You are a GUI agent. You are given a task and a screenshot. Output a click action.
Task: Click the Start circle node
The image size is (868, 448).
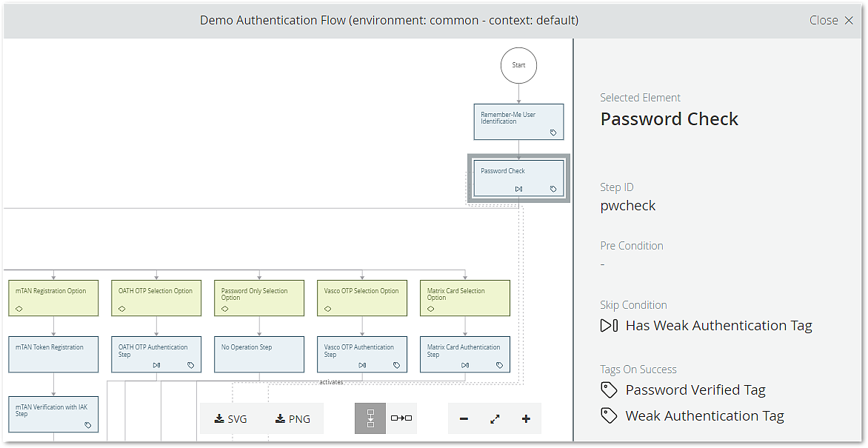pos(518,65)
